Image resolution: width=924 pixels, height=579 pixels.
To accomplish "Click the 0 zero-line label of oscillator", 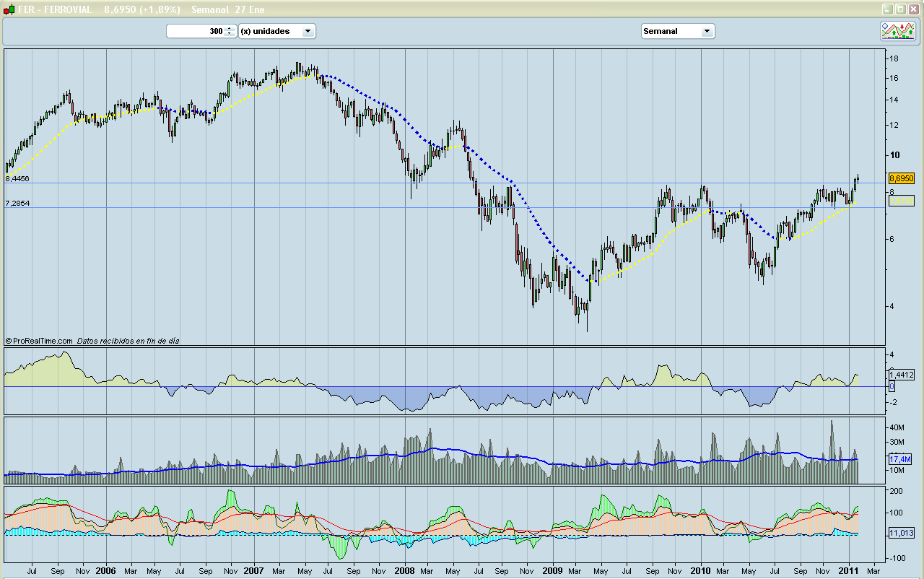I will tap(892, 387).
